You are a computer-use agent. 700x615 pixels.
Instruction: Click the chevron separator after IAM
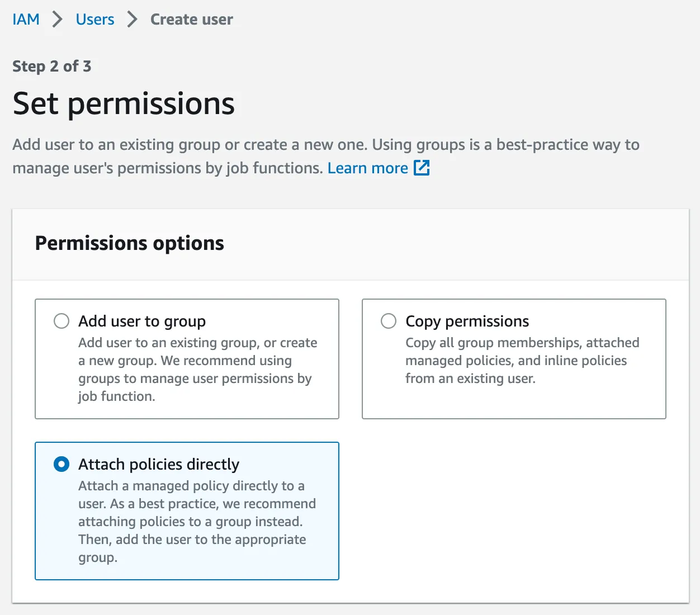[x=57, y=20]
